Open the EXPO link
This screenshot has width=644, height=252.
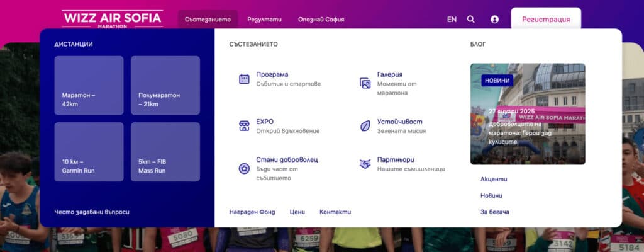tap(265, 122)
